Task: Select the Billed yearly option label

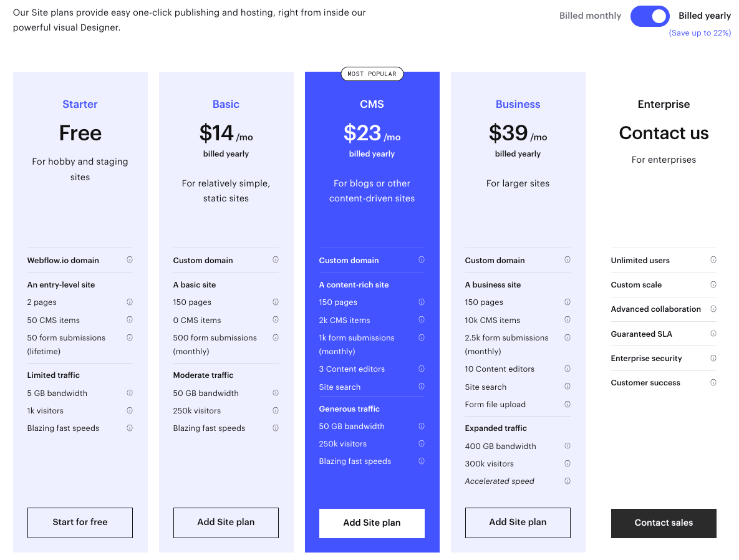Action: pos(705,16)
